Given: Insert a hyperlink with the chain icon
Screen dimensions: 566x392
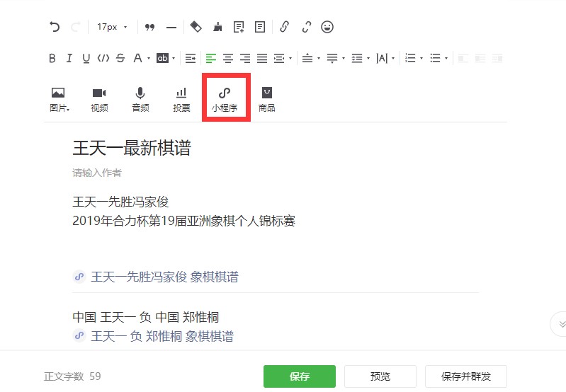Looking at the screenshot, I should (x=285, y=27).
